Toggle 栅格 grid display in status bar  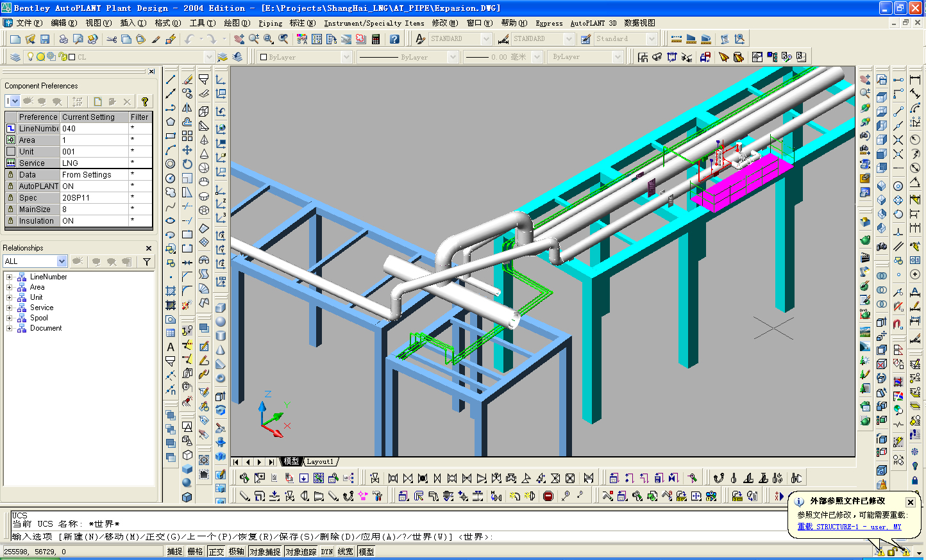[x=195, y=552]
